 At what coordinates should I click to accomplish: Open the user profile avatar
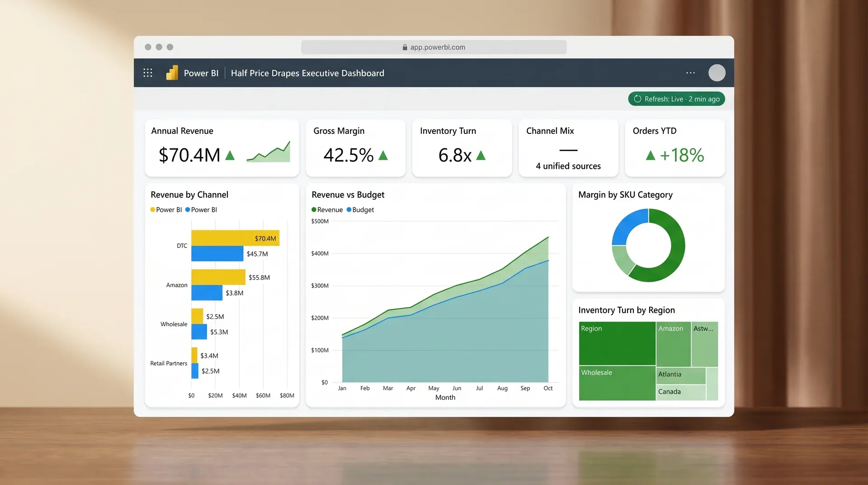click(x=717, y=73)
